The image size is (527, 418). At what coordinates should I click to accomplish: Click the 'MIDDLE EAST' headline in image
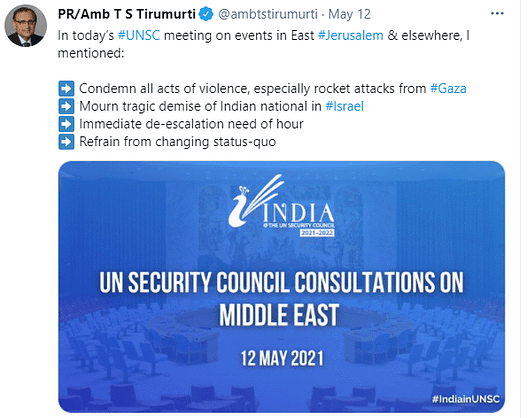[x=279, y=315]
